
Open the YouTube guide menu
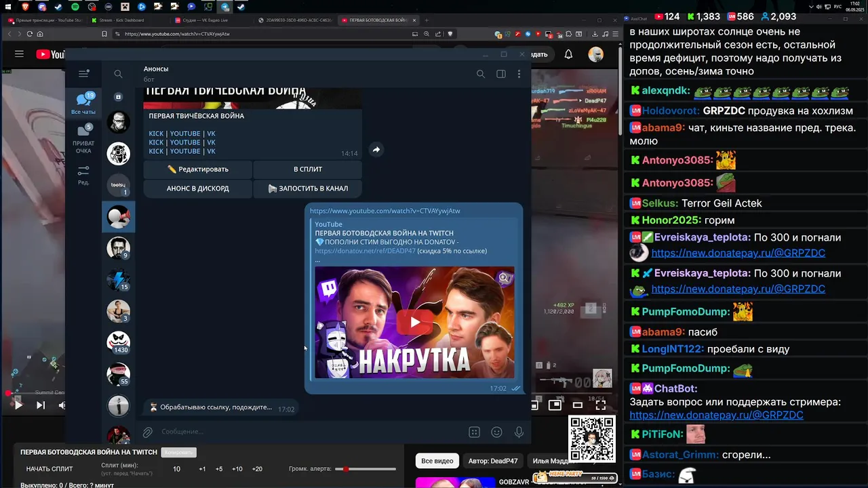[x=19, y=54]
